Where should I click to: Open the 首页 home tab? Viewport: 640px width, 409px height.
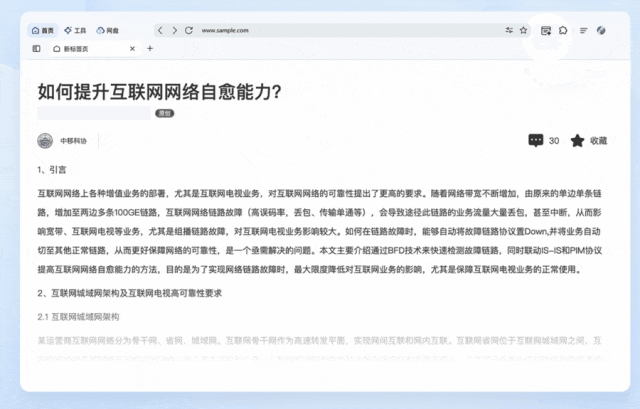[43, 30]
